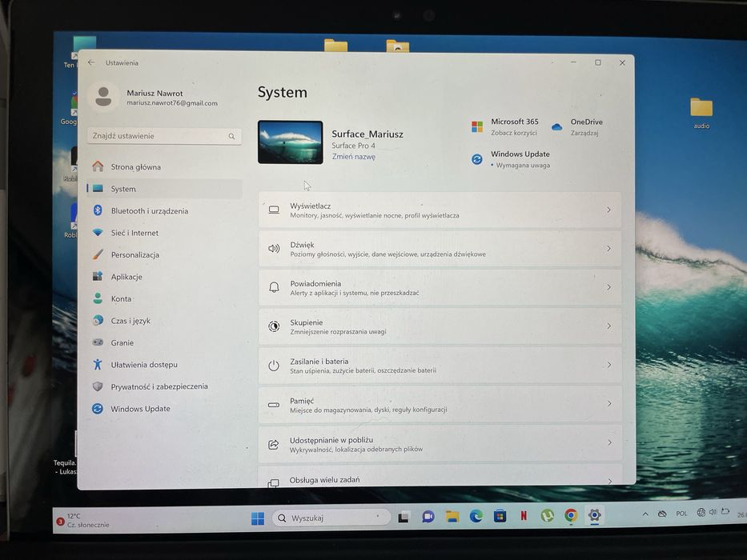Click the Microsoft 365 logo icon
Viewport: 747px width, 560px height.
pos(477,126)
